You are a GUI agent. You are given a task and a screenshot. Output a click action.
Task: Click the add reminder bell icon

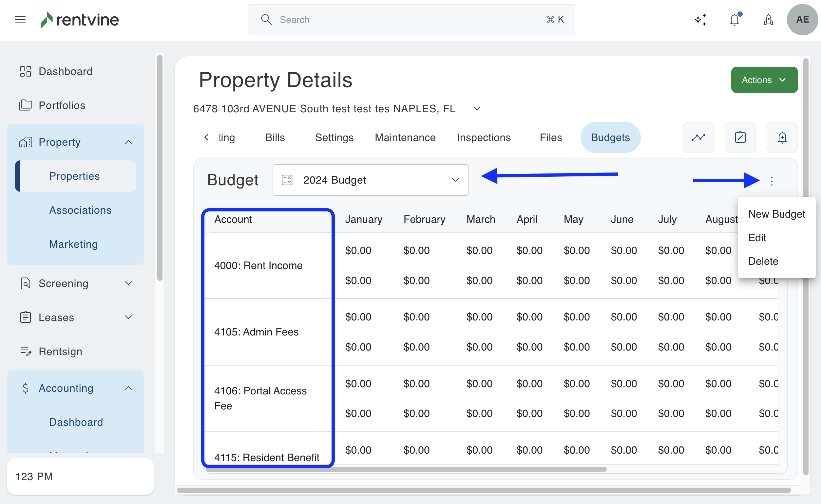(782, 137)
